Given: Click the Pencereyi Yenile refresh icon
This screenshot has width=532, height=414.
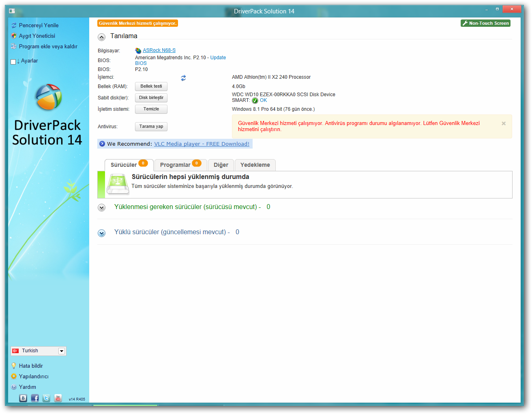Looking at the screenshot, I should click(x=14, y=25).
